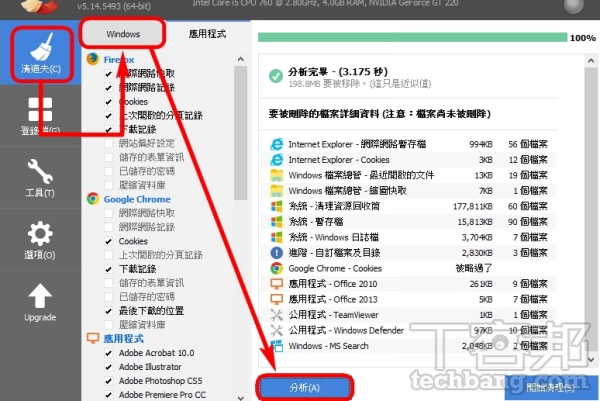Viewport: 600px width, 401px height.
Task: Click Office 2013 monitor icon
Action: [x=276, y=299]
